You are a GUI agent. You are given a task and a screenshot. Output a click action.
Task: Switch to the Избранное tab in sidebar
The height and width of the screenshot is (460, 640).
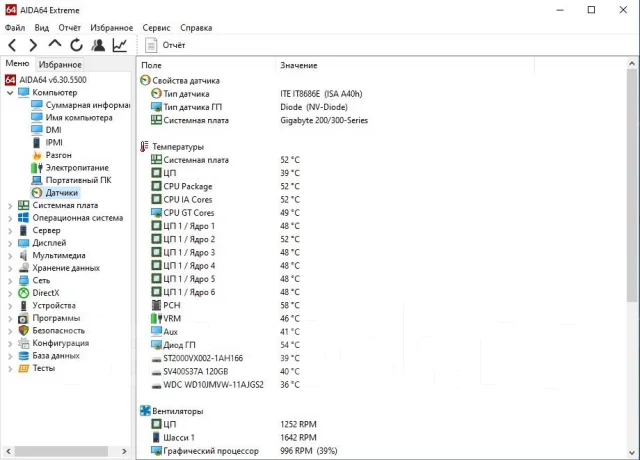coord(60,64)
